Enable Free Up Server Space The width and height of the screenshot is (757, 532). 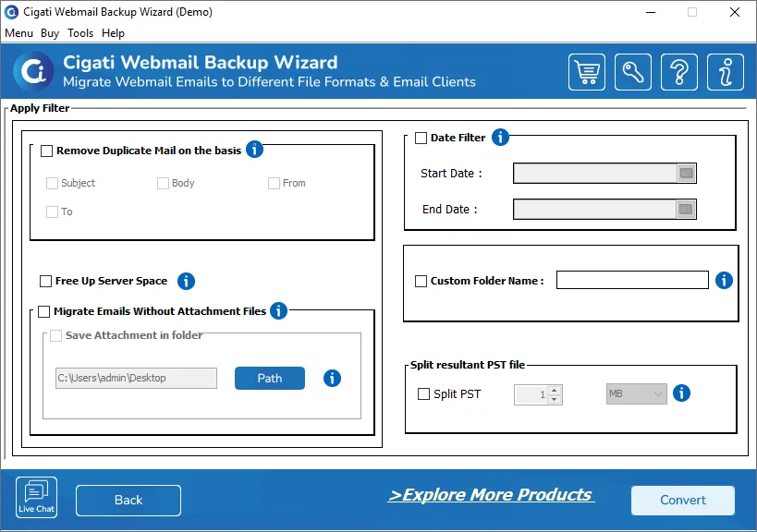(45, 281)
